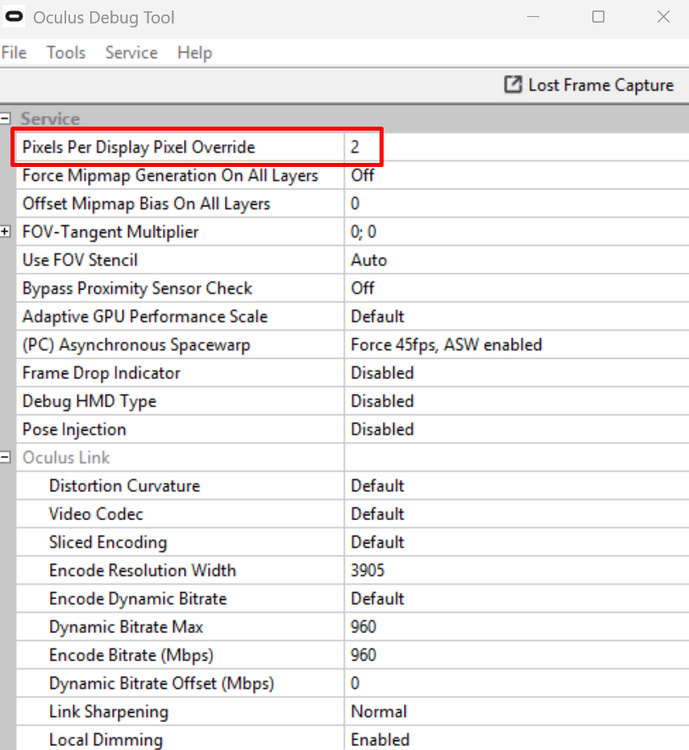Viewport: 689px width, 750px height.
Task: Select the Use FOV Stencil label
Action: click(80, 260)
